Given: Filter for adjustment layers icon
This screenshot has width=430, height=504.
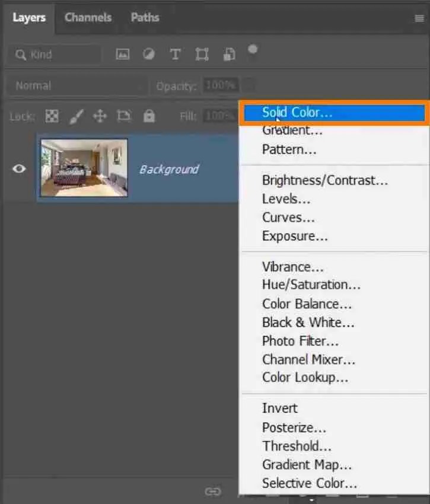Looking at the screenshot, I should point(149,54).
